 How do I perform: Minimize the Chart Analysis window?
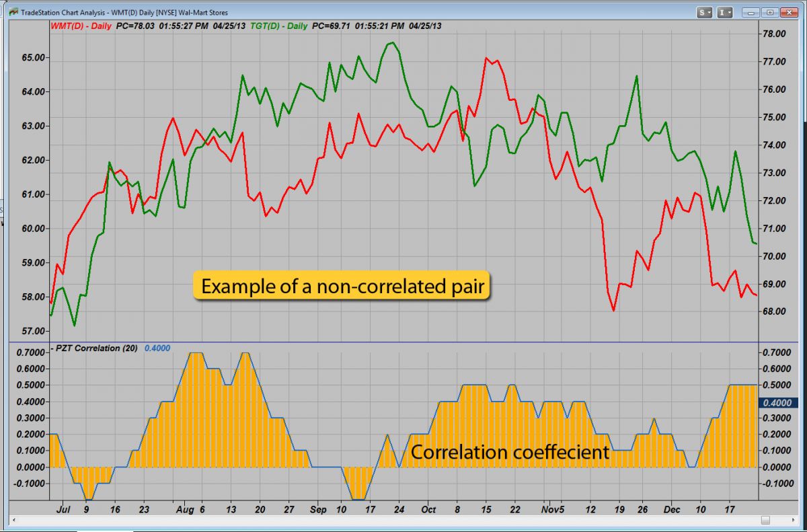coord(752,11)
